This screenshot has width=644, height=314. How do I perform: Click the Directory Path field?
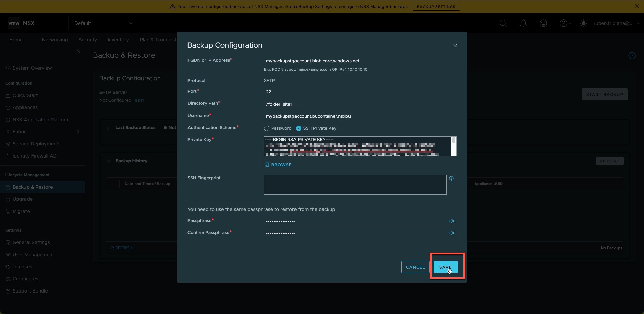coord(360,104)
